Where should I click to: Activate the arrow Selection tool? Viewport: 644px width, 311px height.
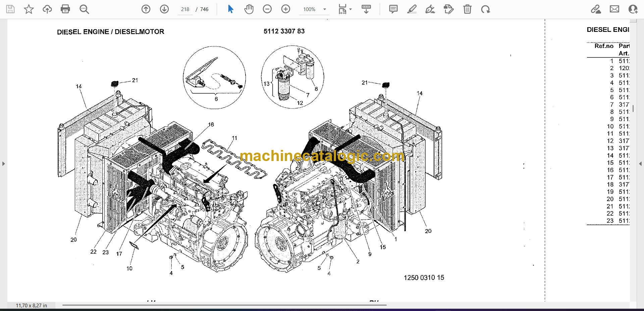pyautogui.click(x=230, y=9)
